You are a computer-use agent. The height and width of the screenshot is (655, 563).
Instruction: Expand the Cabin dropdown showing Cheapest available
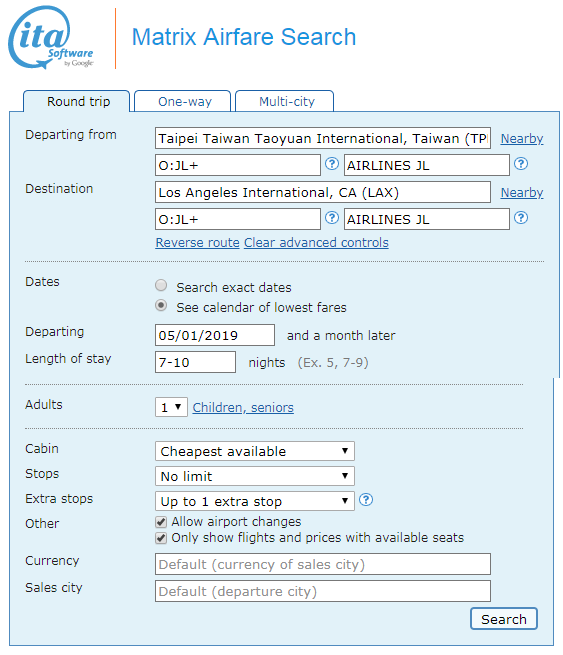pos(255,451)
